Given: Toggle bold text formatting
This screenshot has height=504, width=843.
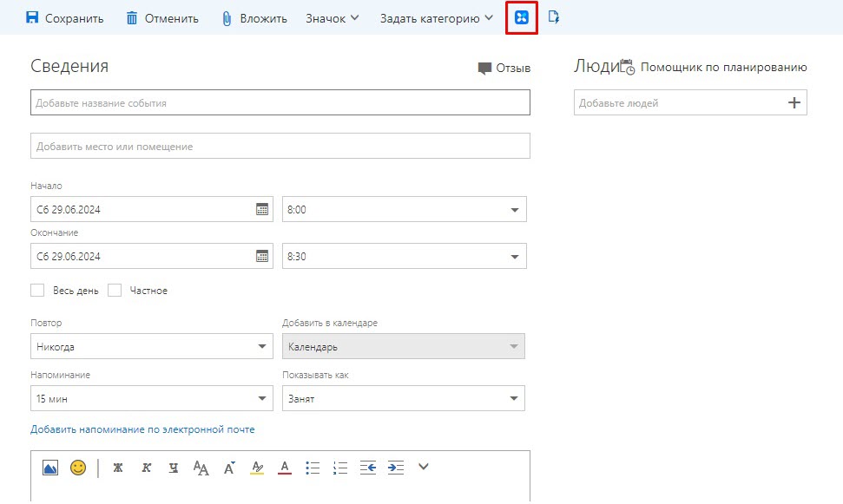Looking at the screenshot, I should click(x=118, y=468).
